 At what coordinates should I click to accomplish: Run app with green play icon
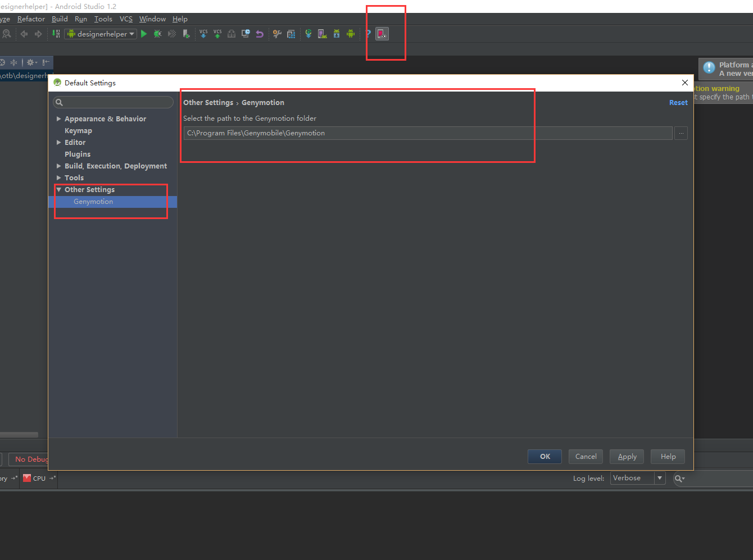pos(144,34)
